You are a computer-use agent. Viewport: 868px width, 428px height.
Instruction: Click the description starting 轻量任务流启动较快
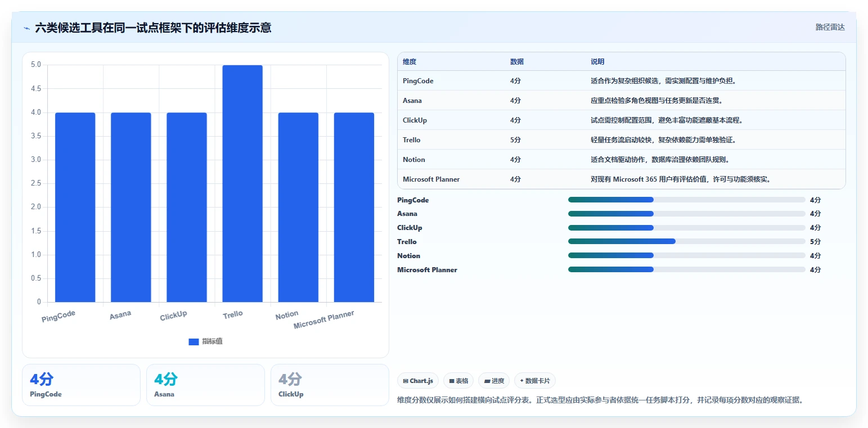pos(664,140)
